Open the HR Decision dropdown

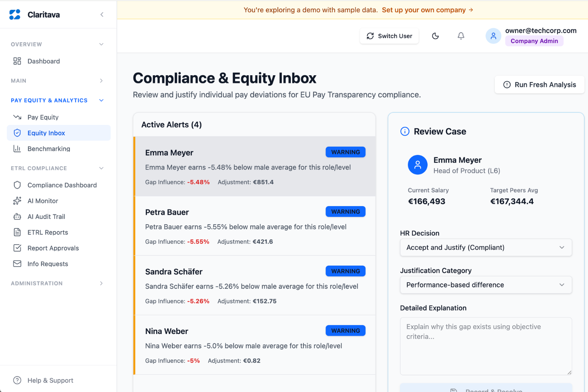pos(486,247)
